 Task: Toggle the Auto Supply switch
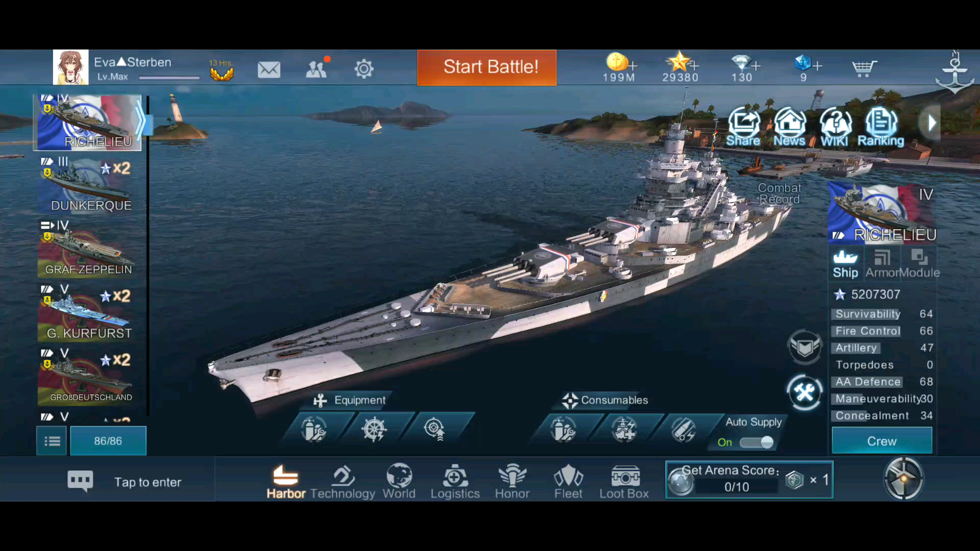coord(757,442)
